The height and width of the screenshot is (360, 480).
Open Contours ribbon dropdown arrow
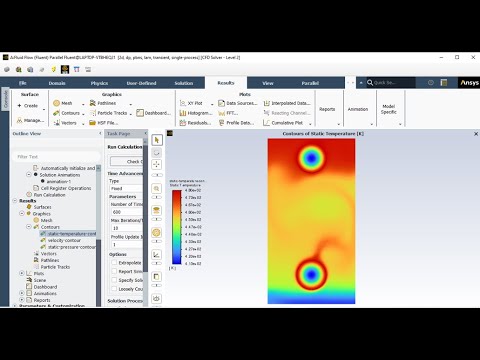[x=83, y=114]
